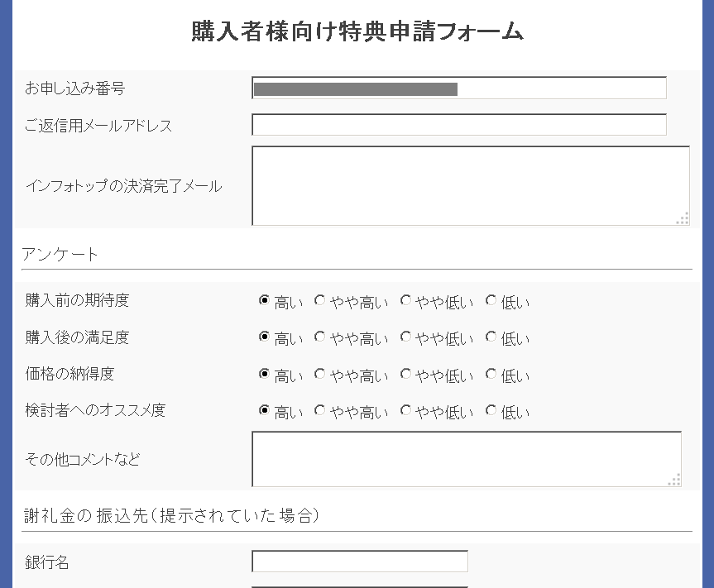The image size is (714, 588).
Task: Click resize grip of その他コメント textarea
Action: [x=674, y=480]
